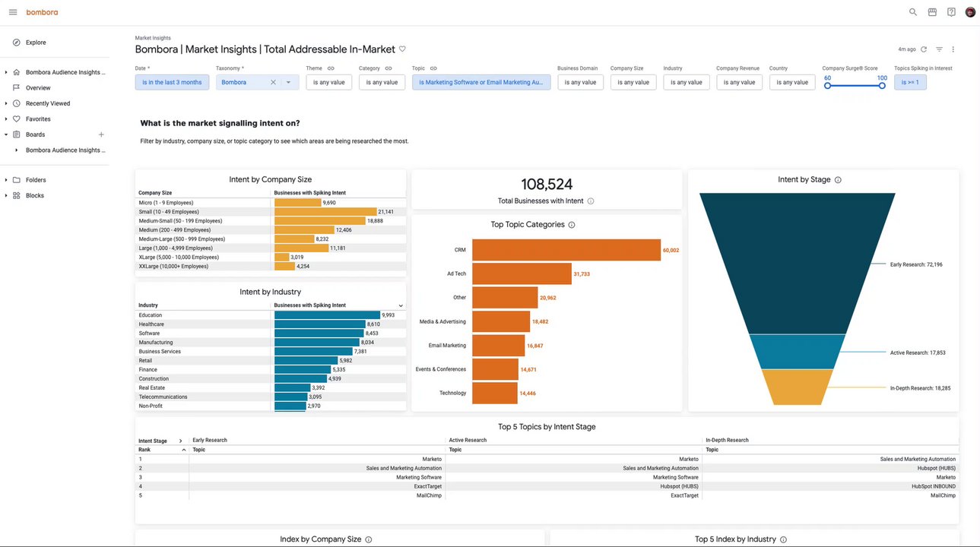Open the hamburger main menu
This screenshot has height=547, width=980.
(x=12, y=12)
